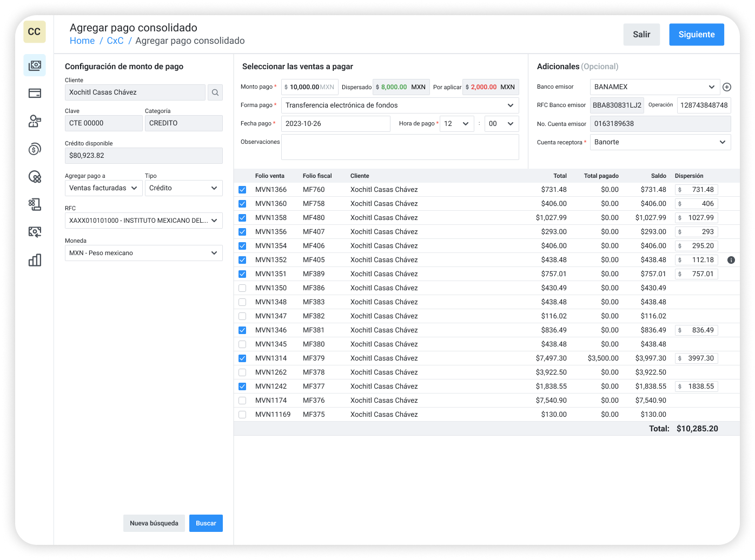Open the Moneda currency dropdown
Screen dimensions: 755x560
(x=143, y=253)
